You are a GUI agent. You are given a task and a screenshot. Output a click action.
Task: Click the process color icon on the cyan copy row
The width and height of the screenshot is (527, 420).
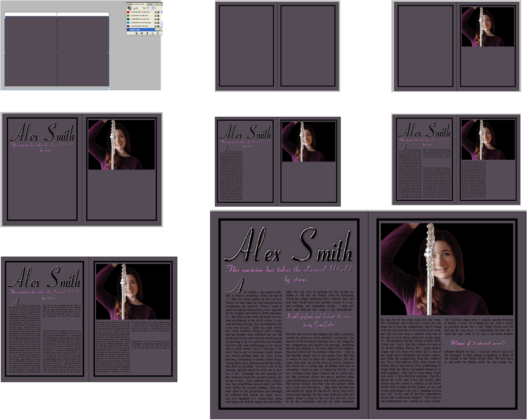coord(155,22)
